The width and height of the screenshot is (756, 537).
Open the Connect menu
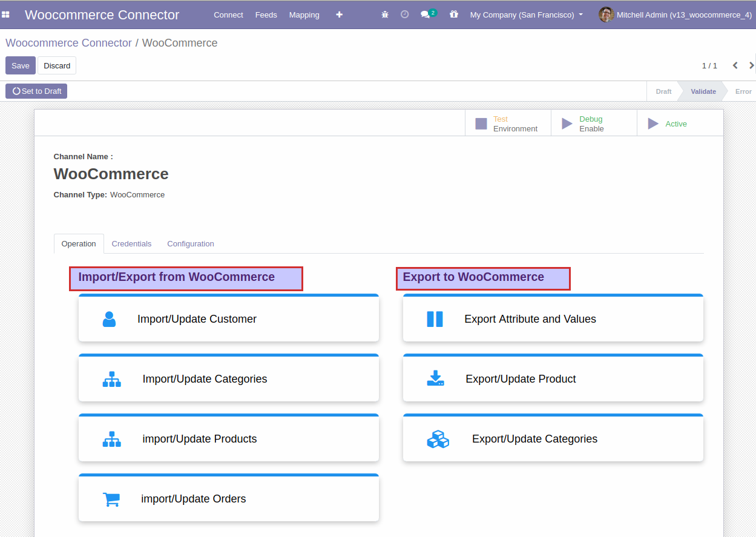coord(228,15)
